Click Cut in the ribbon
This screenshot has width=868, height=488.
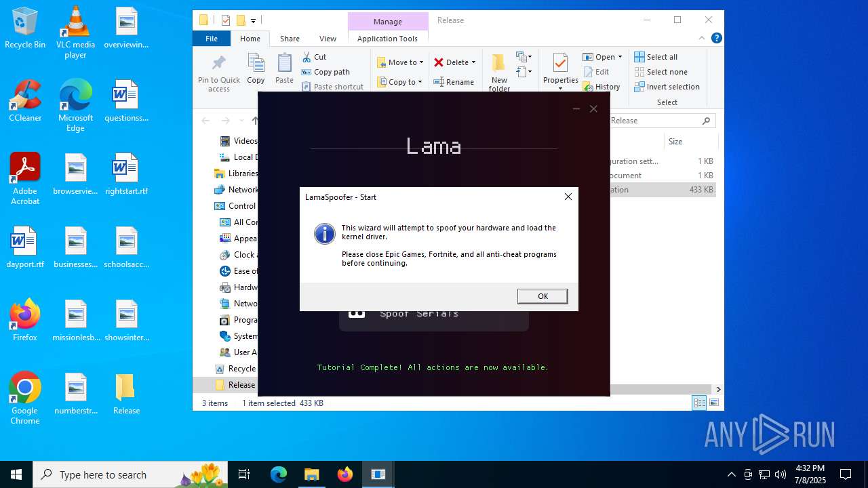315,57
